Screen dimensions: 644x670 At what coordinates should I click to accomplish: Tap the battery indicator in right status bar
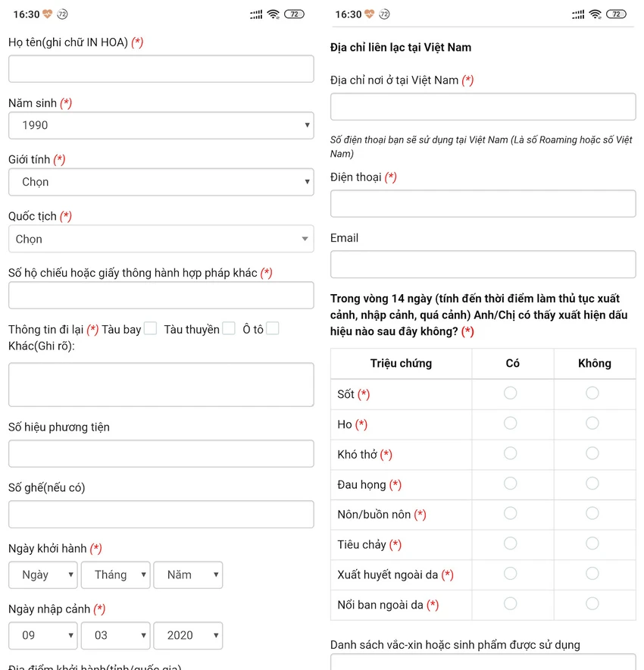(x=616, y=14)
